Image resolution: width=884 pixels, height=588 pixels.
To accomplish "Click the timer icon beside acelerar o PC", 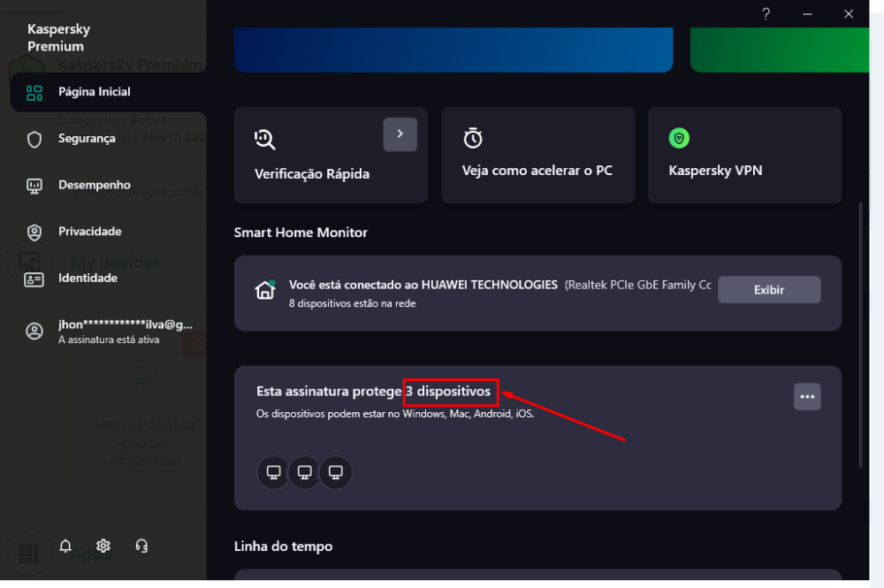I will (x=473, y=138).
